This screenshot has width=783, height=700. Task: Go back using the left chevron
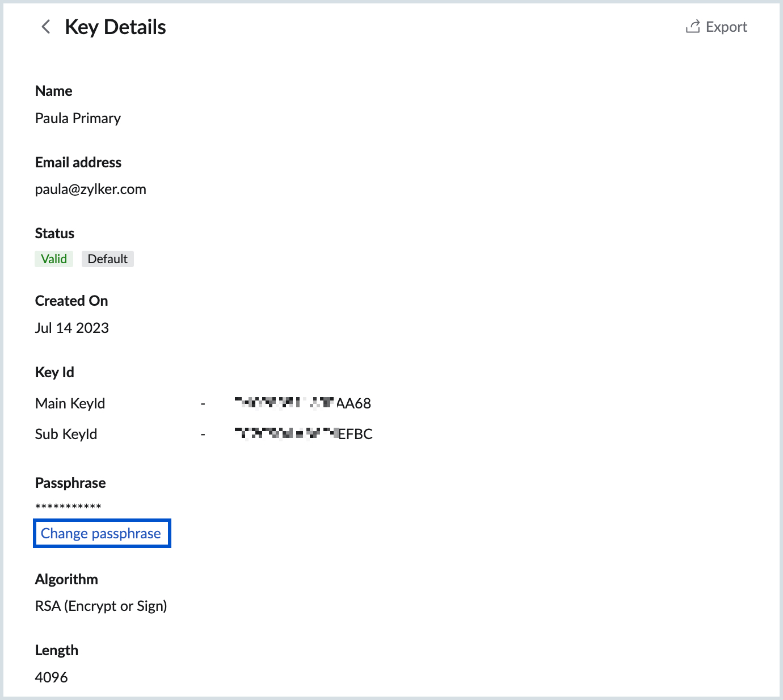46,27
